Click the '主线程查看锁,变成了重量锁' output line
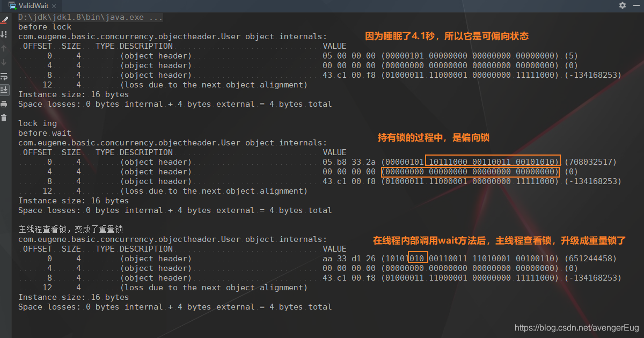 point(71,230)
